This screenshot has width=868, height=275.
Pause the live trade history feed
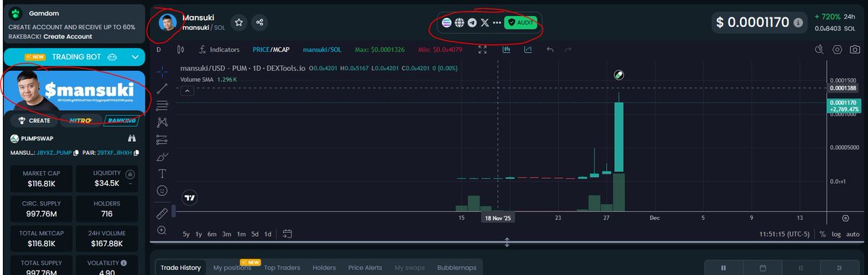pos(724,268)
